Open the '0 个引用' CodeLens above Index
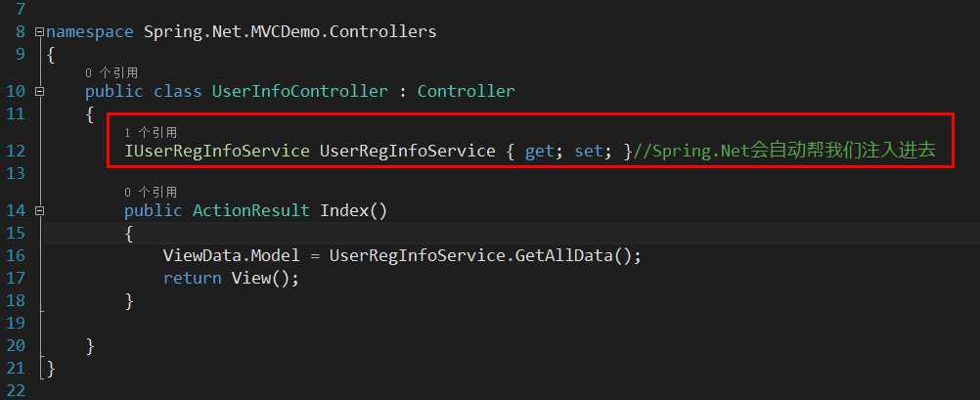This screenshot has width=980, height=400. (x=151, y=192)
